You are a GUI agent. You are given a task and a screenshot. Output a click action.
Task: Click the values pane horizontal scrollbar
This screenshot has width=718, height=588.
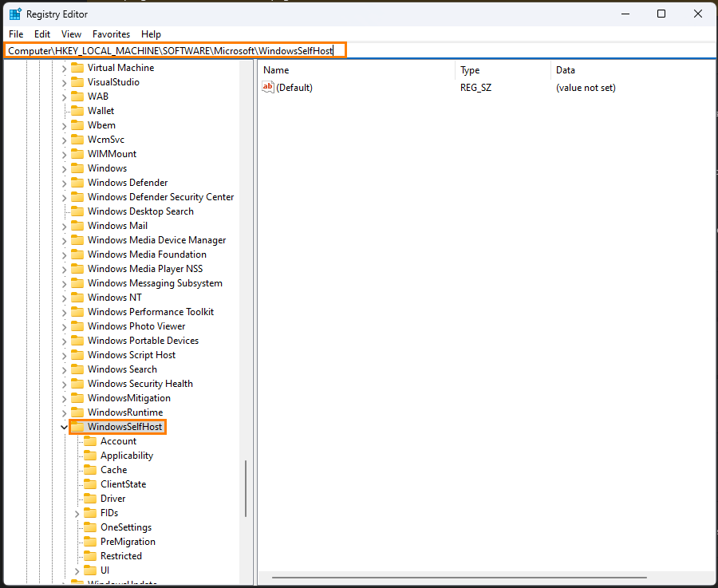(460, 578)
